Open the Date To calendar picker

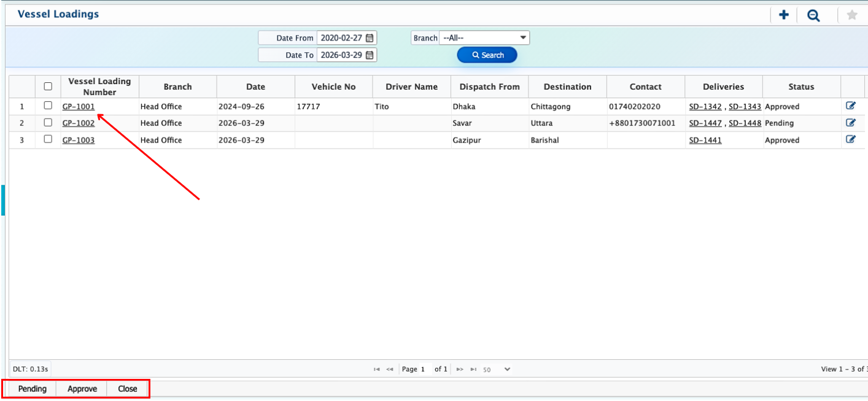(x=368, y=55)
